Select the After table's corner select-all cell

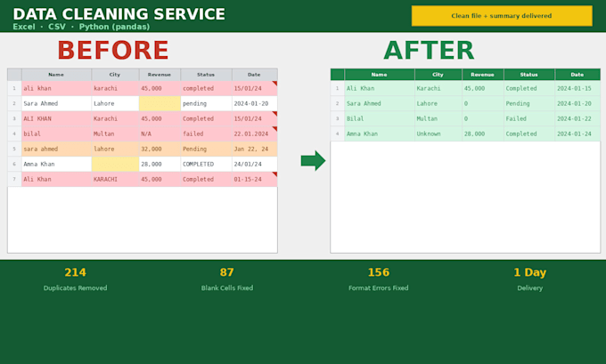click(x=338, y=75)
